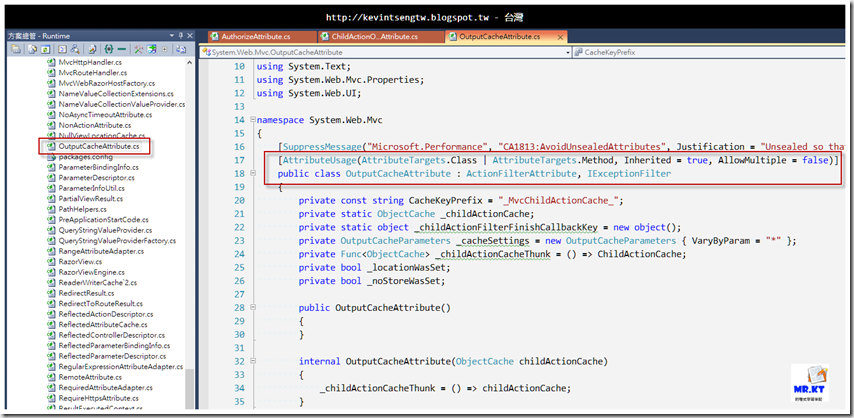Collapse the namespace System.Web.Mvc outline
The height and width of the screenshot is (418, 854).
tap(252, 120)
